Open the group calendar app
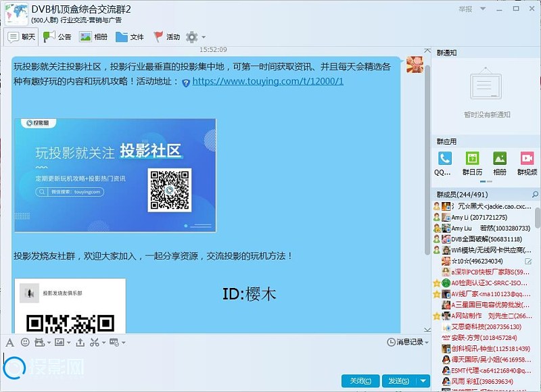541x392 pixels. pos(472,158)
